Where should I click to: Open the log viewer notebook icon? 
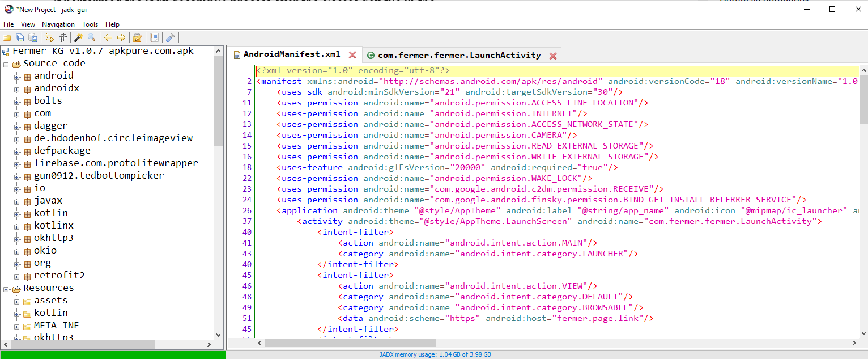click(x=154, y=38)
